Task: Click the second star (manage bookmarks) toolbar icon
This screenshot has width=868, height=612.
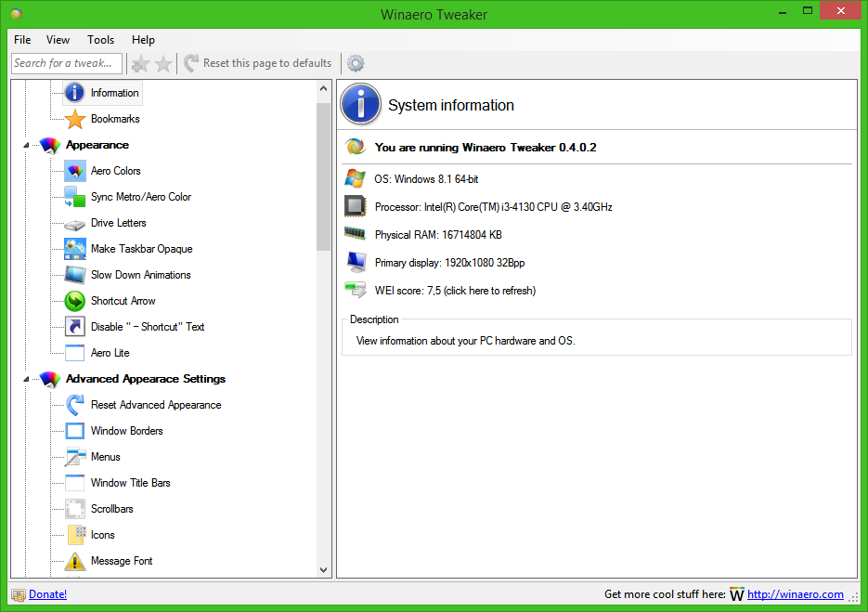Action: [x=163, y=64]
